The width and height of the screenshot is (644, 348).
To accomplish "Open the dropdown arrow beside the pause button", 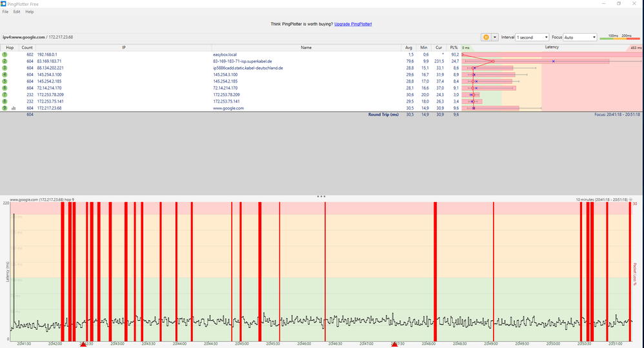I will click(x=495, y=37).
